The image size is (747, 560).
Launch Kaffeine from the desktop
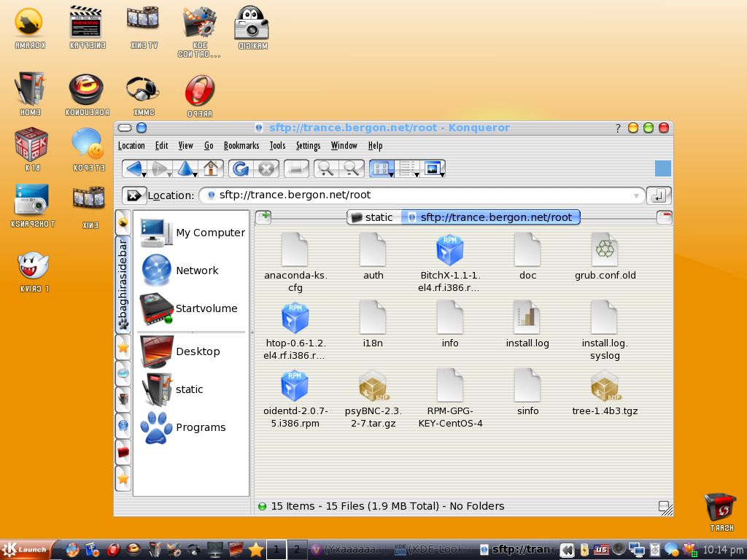pos(88,28)
